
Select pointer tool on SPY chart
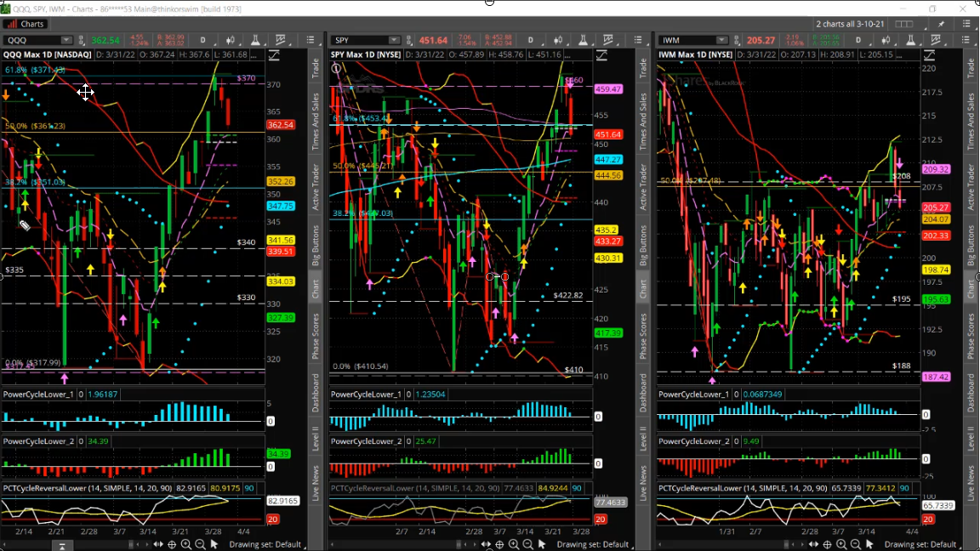tap(542, 545)
